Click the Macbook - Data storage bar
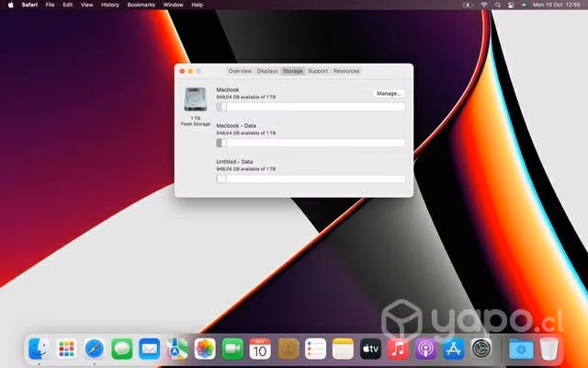Image resolution: width=588 pixels, height=368 pixels. coord(311,143)
